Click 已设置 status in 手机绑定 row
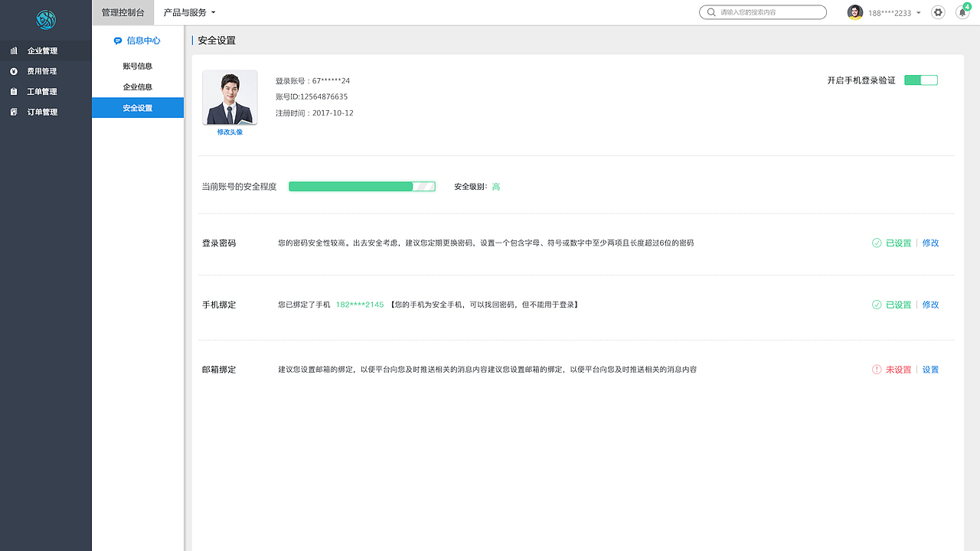 (899, 305)
